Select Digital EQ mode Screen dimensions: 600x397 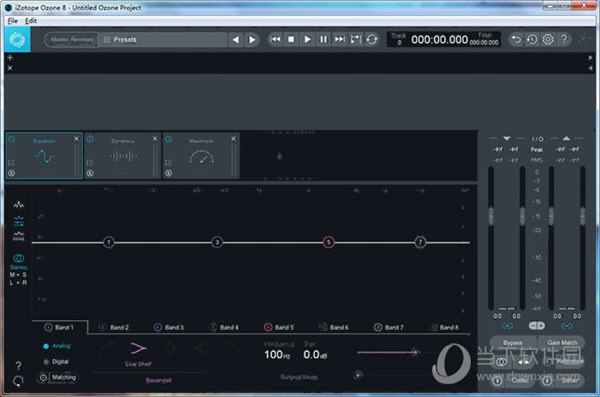coord(56,361)
